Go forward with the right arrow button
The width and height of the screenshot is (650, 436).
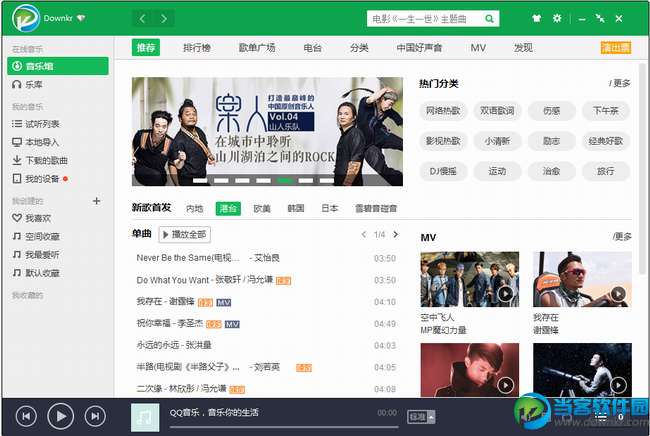[x=164, y=19]
